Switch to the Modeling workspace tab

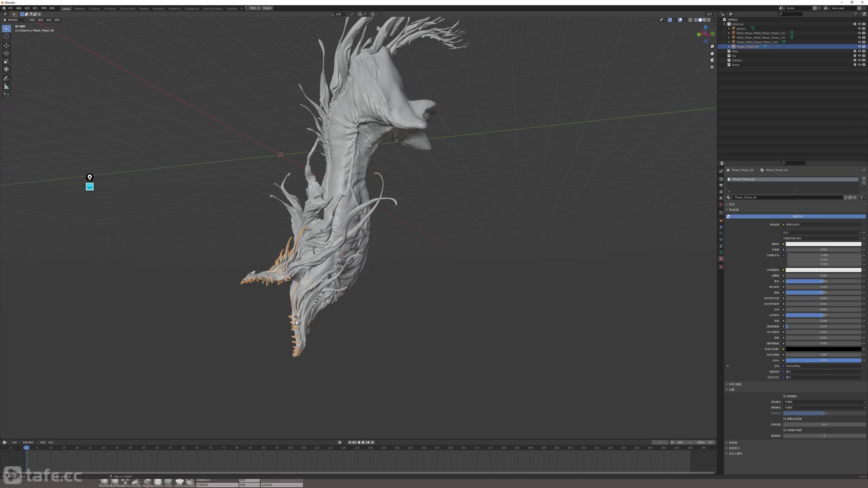coord(79,8)
